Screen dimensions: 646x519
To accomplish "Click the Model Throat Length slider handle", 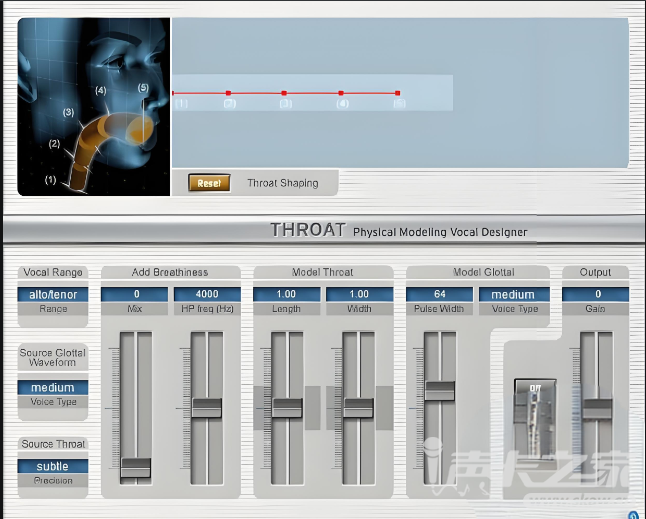I will 287,408.
